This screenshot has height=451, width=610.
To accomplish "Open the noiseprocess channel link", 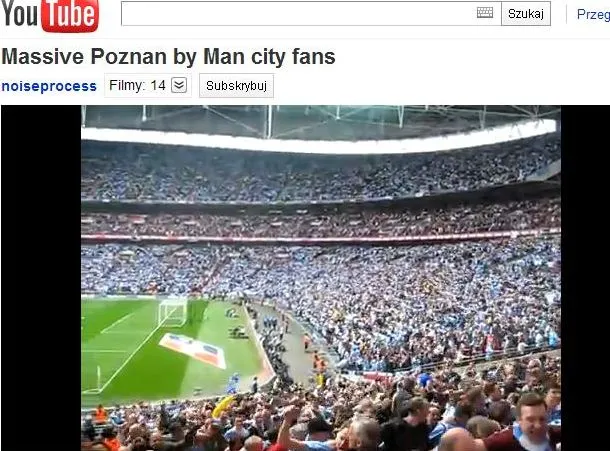I will (x=49, y=86).
